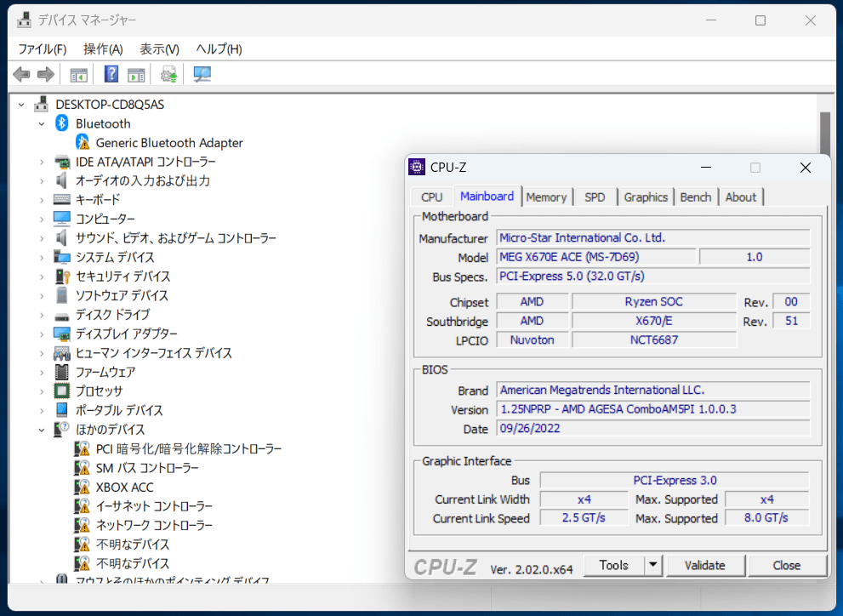Image resolution: width=843 pixels, height=616 pixels.
Task: Select the Generic Bluetooth Adapter warning icon
Action: coord(83,142)
